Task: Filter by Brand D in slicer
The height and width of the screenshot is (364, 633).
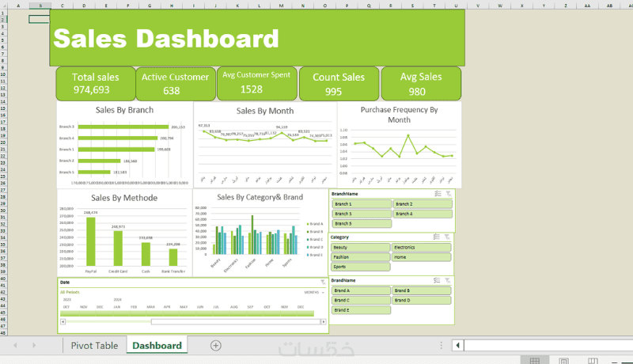Action: click(x=422, y=300)
